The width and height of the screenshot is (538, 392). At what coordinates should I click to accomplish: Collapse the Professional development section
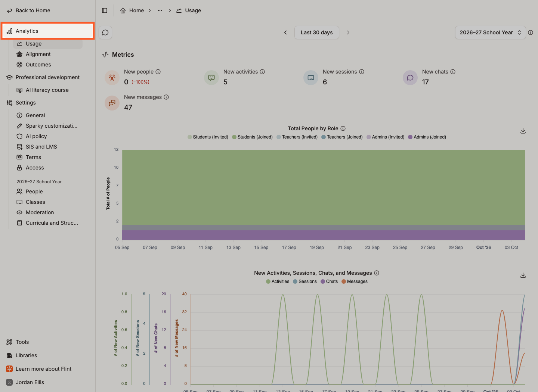tap(47, 77)
